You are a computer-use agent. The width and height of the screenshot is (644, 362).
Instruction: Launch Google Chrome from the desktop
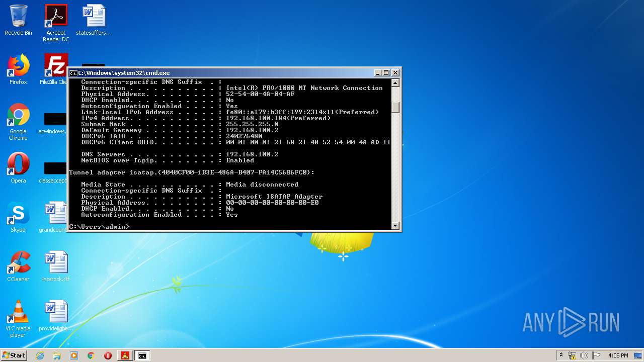coord(18,122)
